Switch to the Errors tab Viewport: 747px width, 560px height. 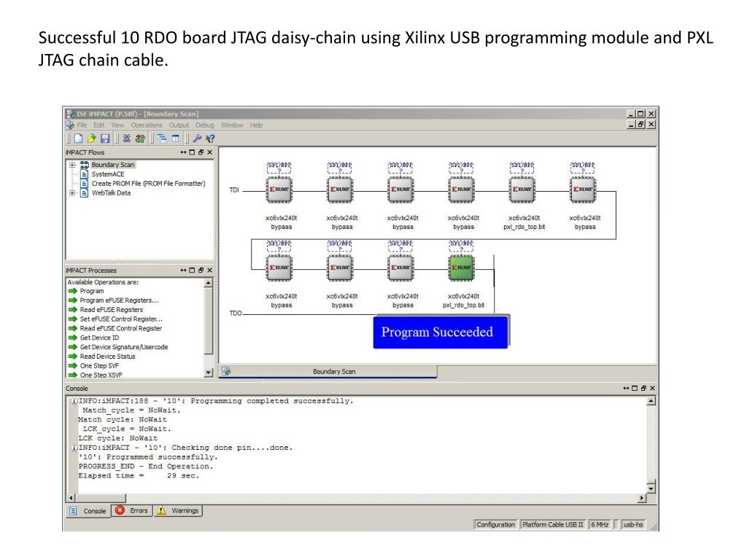coord(133,510)
